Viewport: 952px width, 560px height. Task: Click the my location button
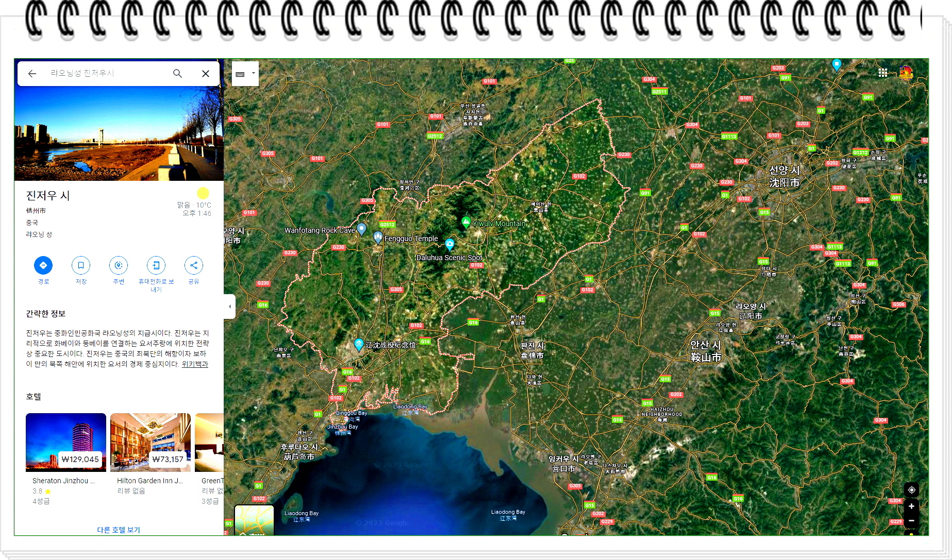pos(911,490)
